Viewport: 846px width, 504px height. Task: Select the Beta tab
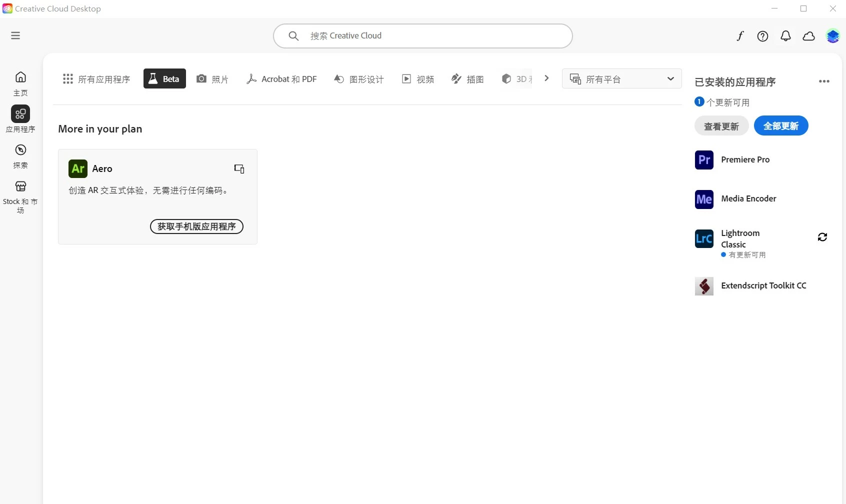[x=164, y=78]
